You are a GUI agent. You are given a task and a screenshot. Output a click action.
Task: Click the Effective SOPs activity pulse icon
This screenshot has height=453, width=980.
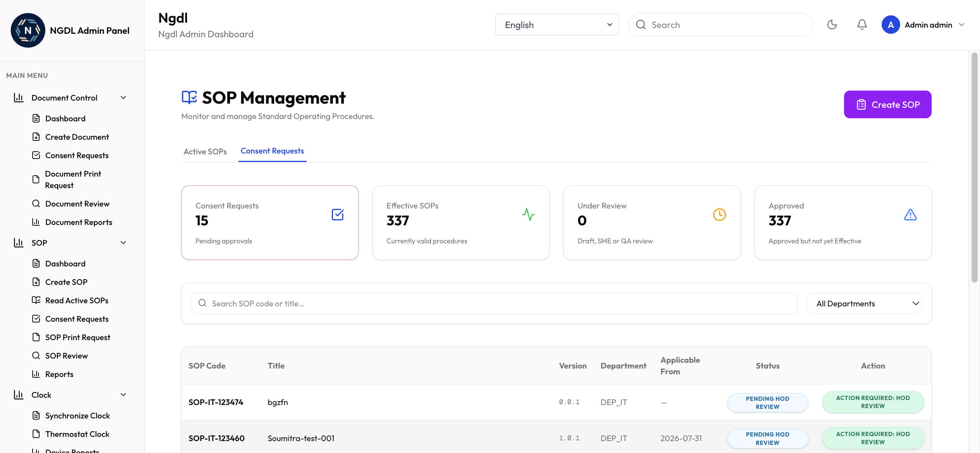[x=528, y=215]
